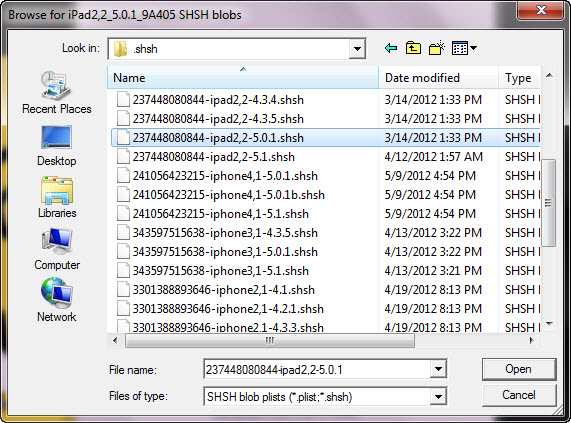Image resolution: width=571 pixels, height=423 pixels.
Task: Browse the Network location
Action: [56, 301]
